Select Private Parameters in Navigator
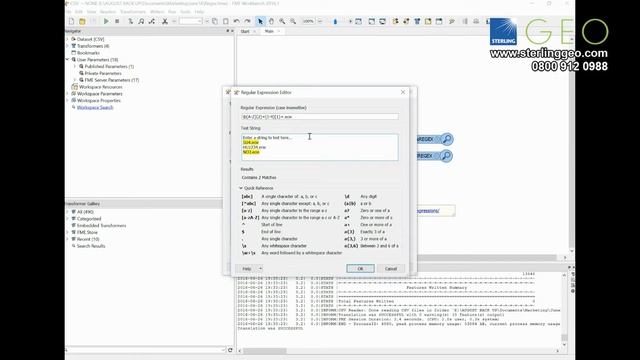 pos(103,73)
